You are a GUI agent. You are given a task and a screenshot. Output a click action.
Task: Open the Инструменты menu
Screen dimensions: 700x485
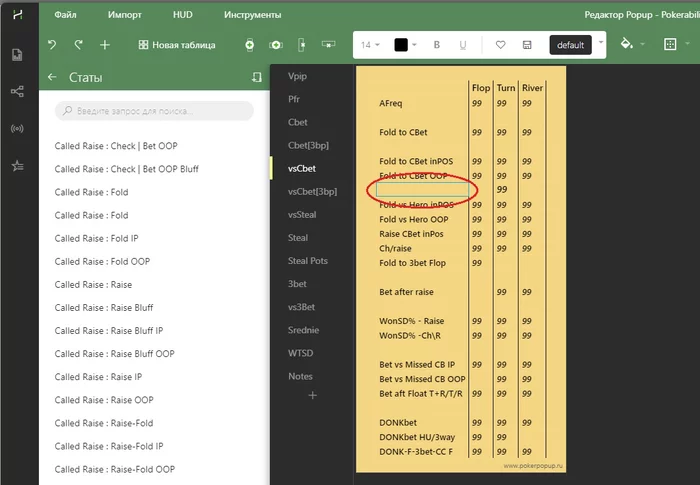[x=253, y=15]
